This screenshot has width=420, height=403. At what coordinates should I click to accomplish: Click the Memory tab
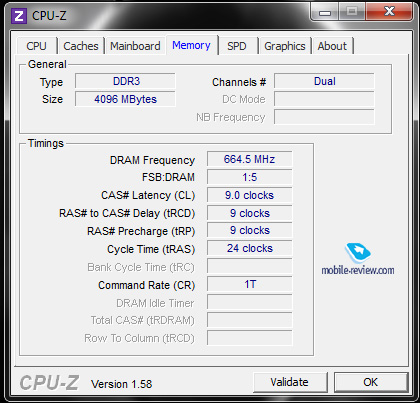tap(192, 45)
